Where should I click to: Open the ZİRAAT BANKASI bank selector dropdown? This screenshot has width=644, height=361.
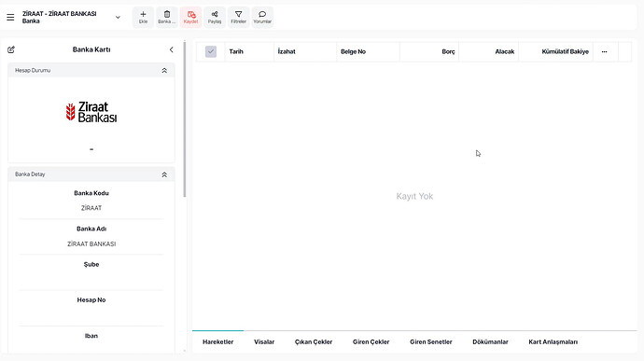click(118, 17)
